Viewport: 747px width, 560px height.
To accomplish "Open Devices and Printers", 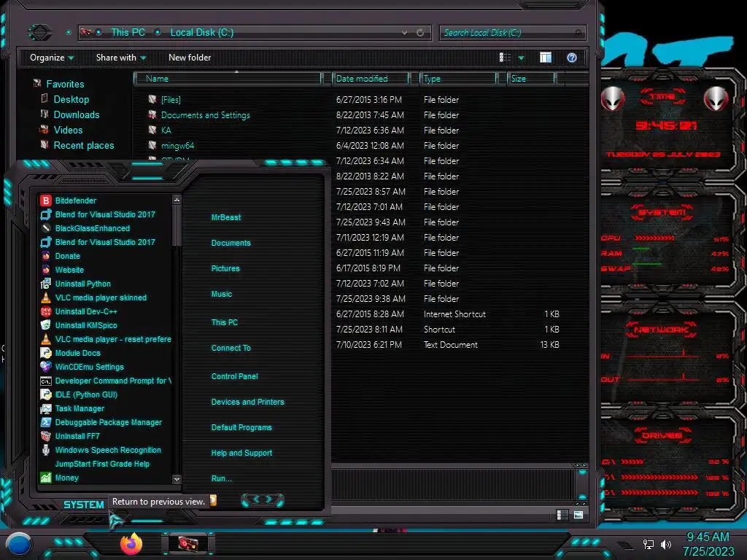I will (x=248, y=402).
